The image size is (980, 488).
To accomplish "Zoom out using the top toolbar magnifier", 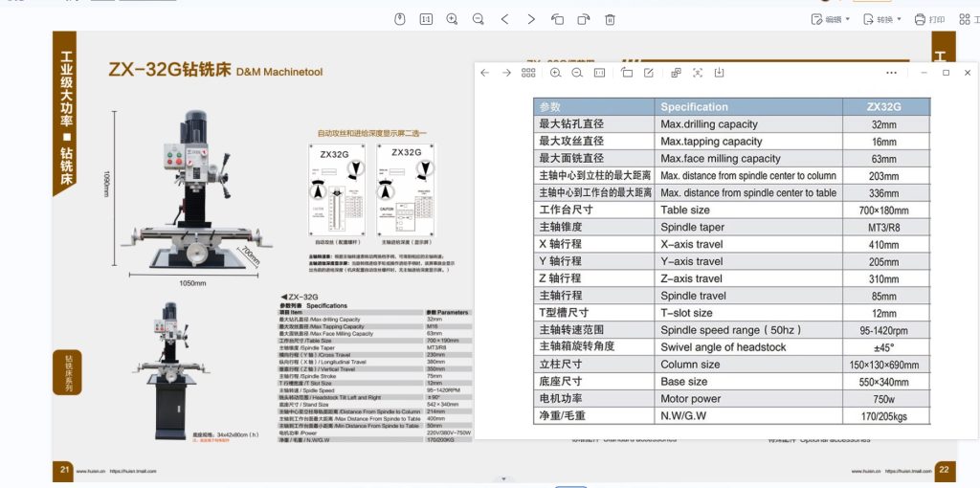I will [x=478, y=19].
